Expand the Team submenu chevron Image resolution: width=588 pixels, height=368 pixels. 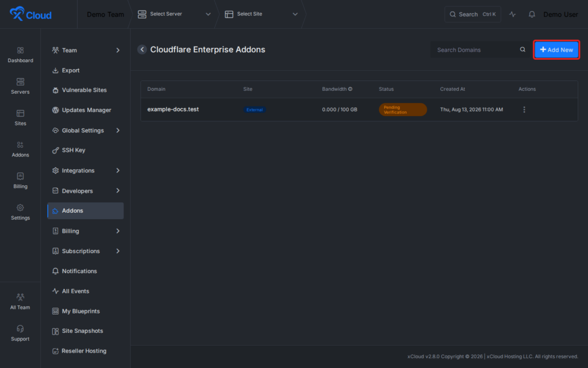[x=118, y=51]
